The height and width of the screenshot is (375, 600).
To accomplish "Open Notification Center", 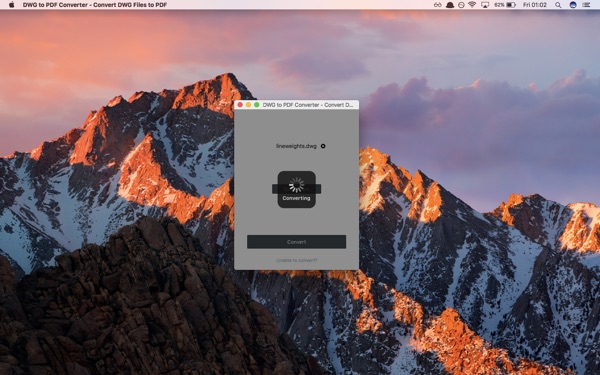I will click(586, 5).
